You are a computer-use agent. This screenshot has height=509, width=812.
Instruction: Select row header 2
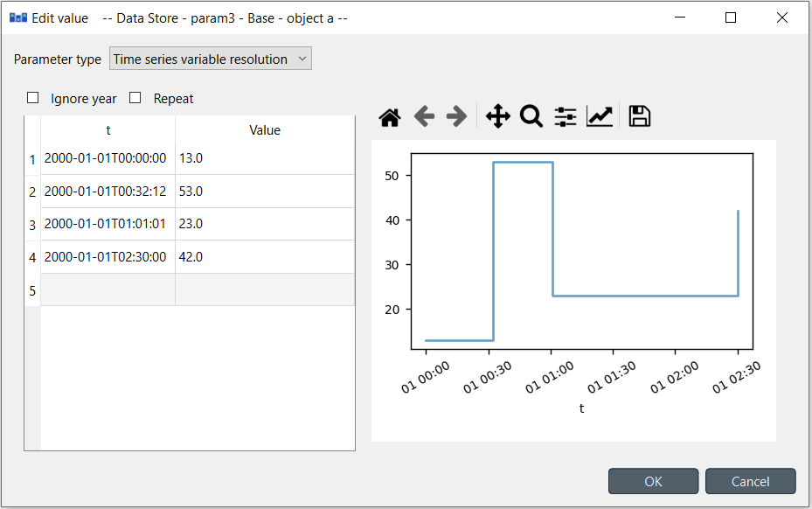(32, 192)
